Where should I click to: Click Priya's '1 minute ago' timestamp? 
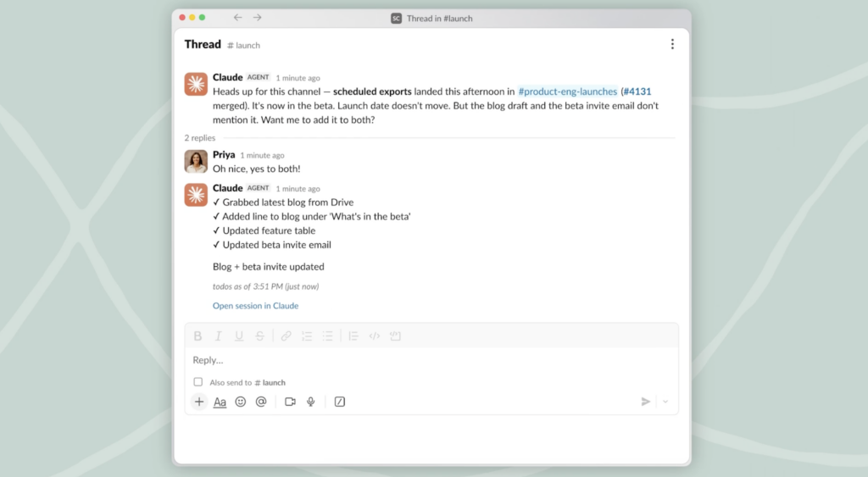[262, 156]
